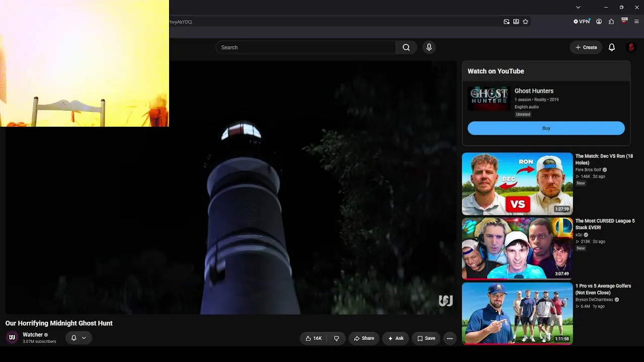Screen dimensions: 644x362
Task: Open YouTube notifications bell in header
Action: [x=612, y=47]
